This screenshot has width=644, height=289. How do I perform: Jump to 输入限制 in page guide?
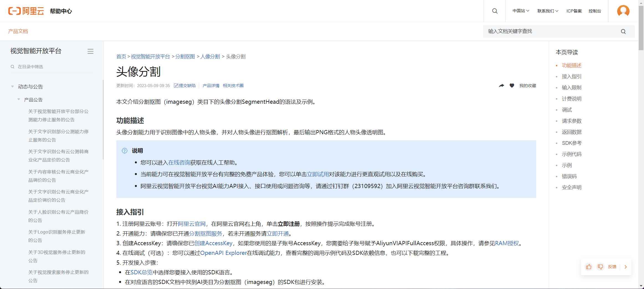pos(571,88)
